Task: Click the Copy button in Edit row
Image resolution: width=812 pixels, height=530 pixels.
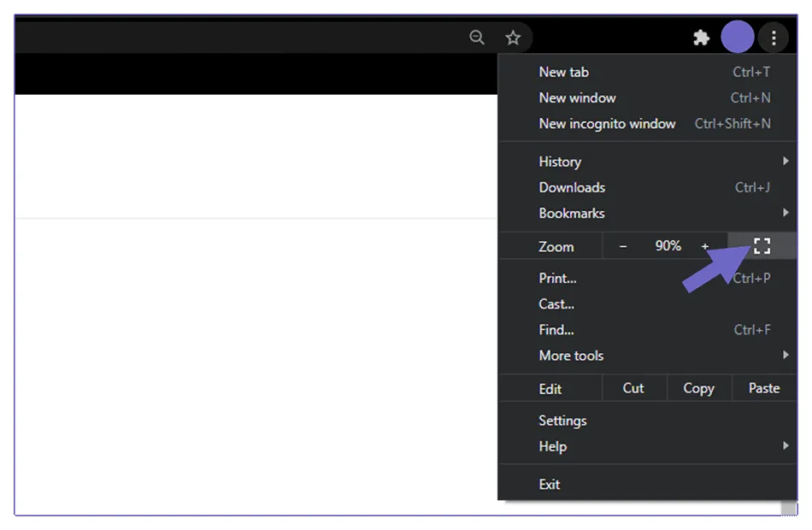Action: click(699, 388)
